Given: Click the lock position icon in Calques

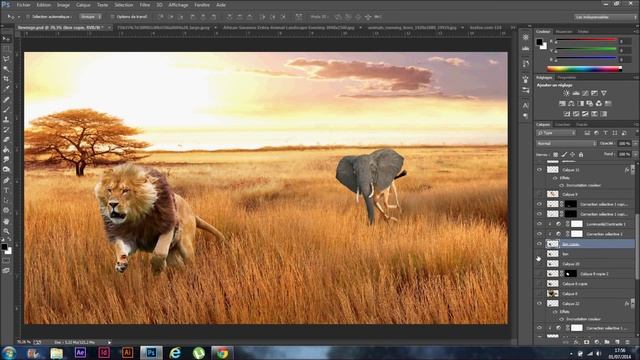Looking at the screenshot, I should (x=573, y=154).
